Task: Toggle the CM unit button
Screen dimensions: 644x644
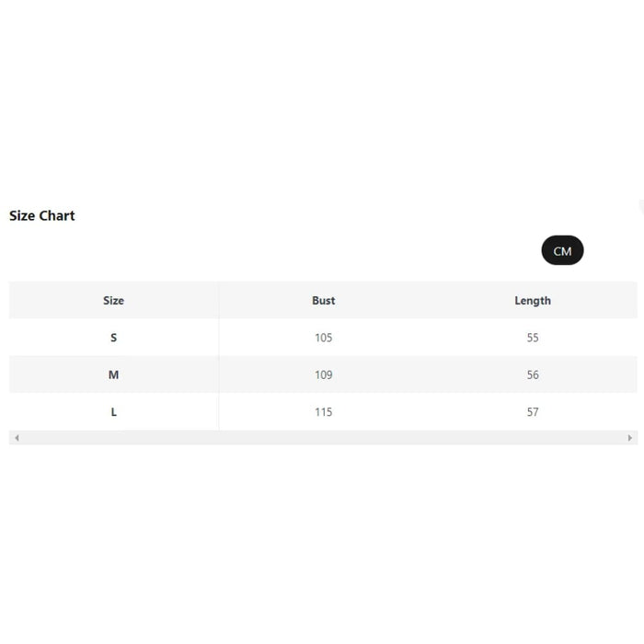Action: (562, 250)
